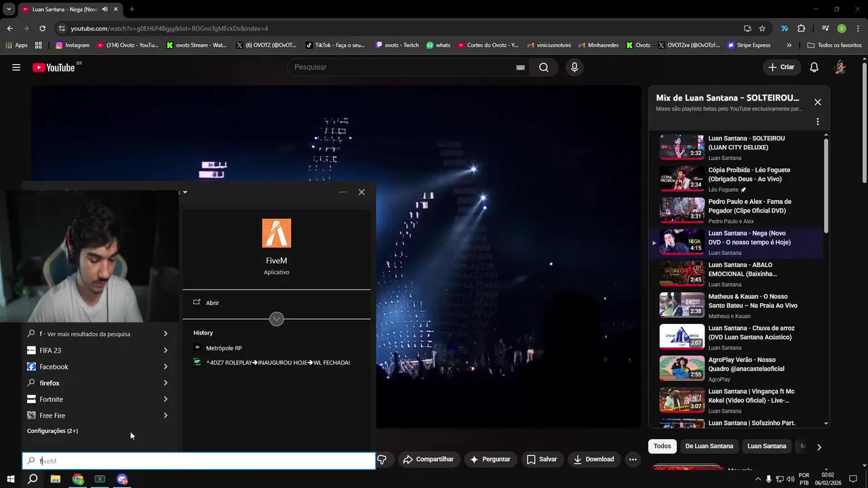Expand the FIFA 23 result arrow
The width and height of the screenshot is (868, 488).
[x=165, y=350]
